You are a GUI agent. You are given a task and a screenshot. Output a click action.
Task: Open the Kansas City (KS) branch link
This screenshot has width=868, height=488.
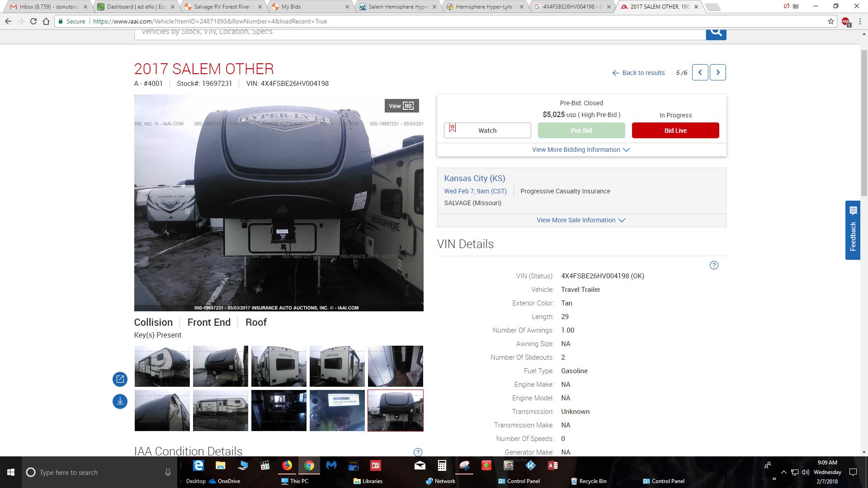[x=475, y=178]
